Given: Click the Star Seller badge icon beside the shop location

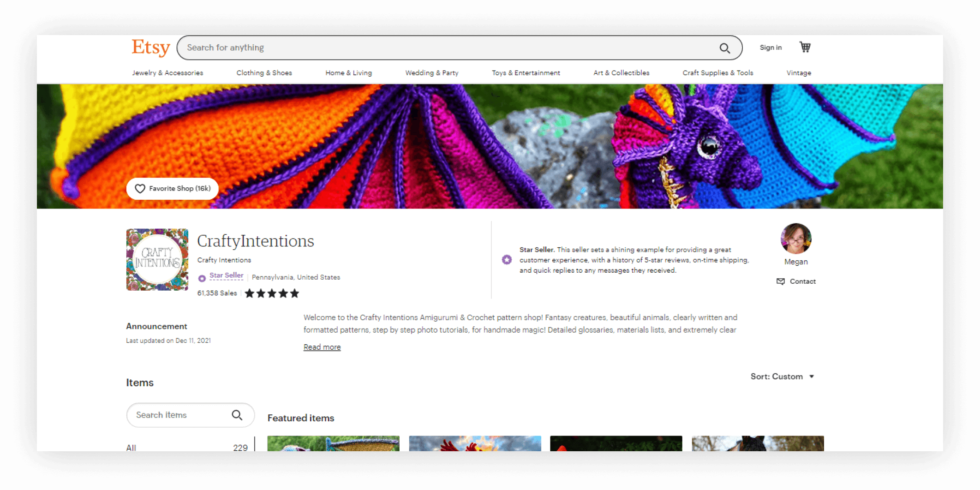Looking at the screenshot, I should (x=202, y=278).
